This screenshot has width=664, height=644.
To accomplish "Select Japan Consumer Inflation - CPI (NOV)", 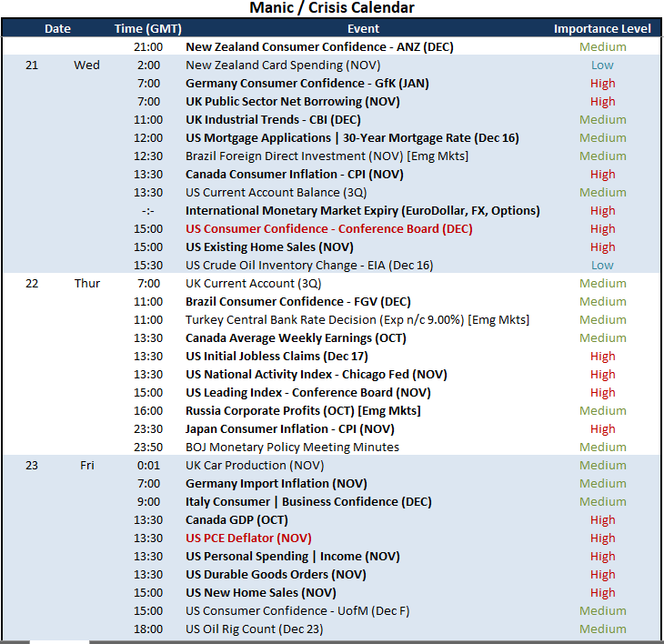I will [289, 429].
